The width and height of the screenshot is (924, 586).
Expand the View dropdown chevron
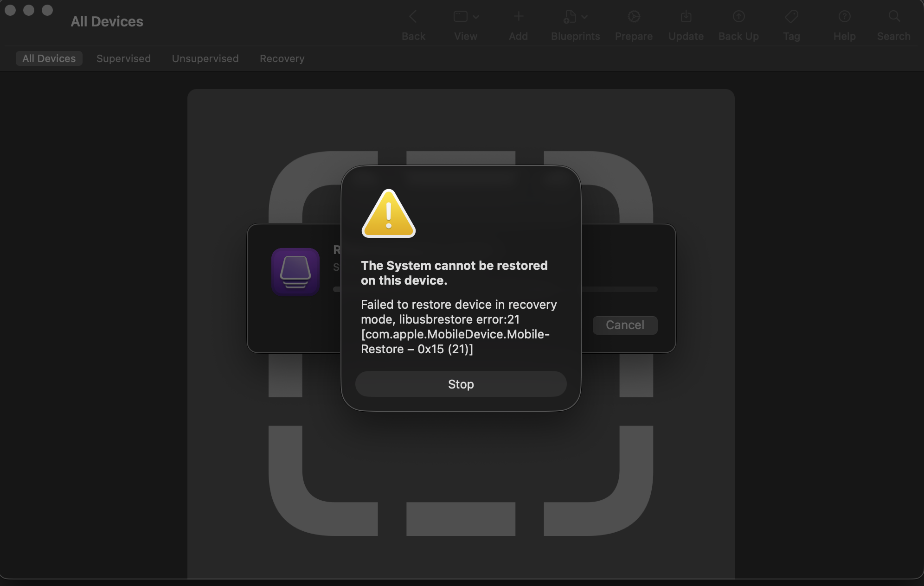click(x=476, y=17)
